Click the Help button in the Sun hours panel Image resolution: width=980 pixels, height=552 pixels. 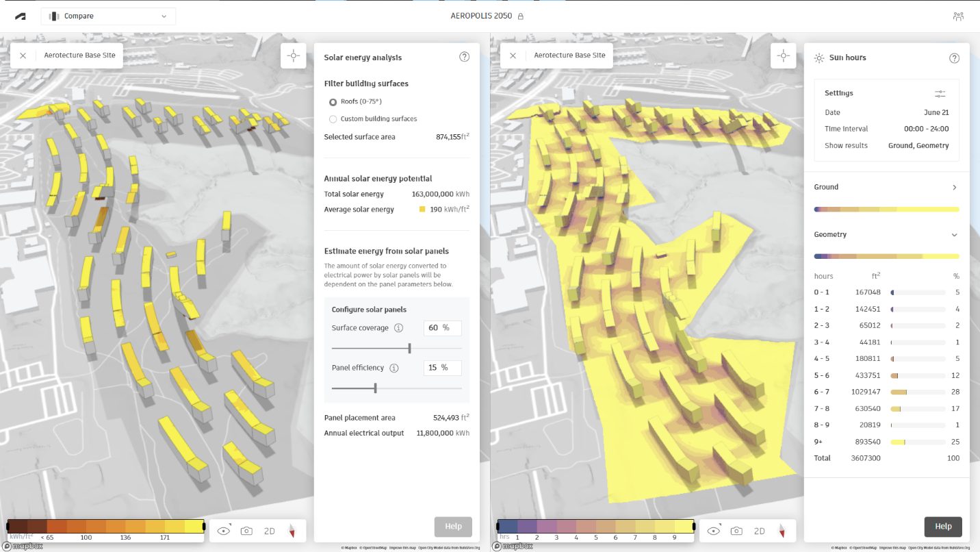tap(943, 527)
